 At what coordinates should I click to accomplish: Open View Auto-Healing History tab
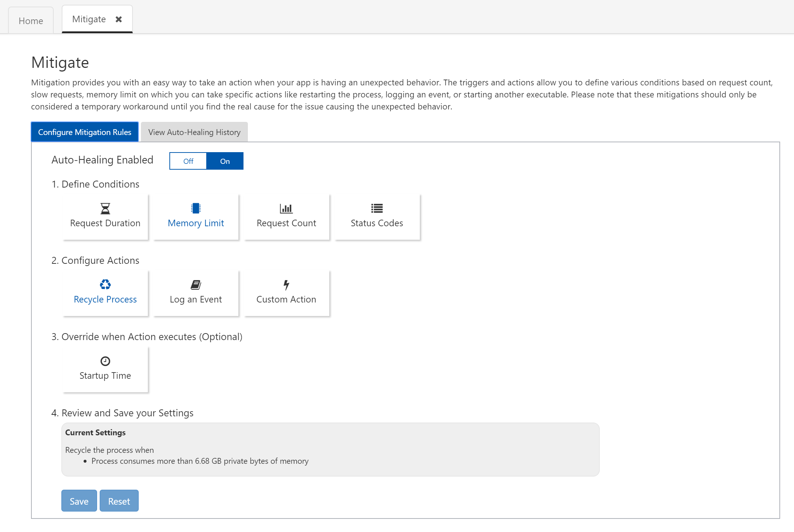point(194,132)
